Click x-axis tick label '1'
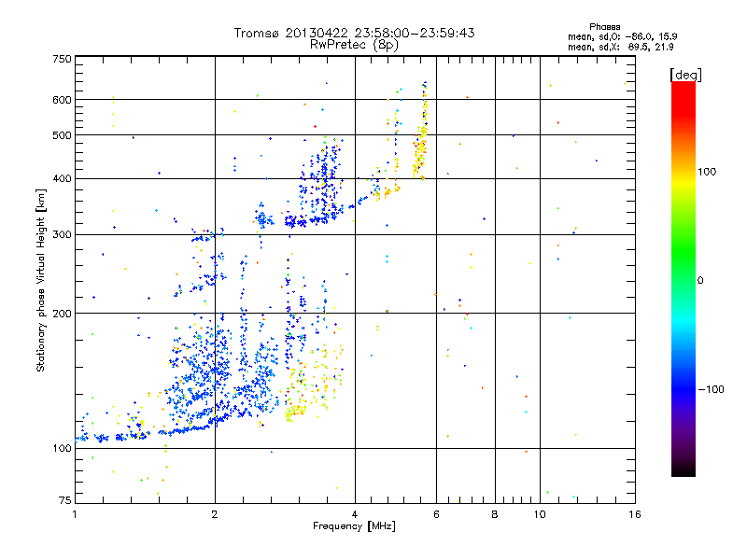The width and height of the screenshot is (747, 560). click(x=75, y=514)
